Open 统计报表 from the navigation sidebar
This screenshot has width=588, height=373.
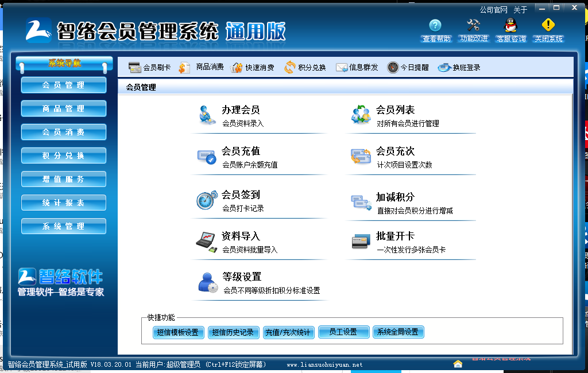(63, 202)
